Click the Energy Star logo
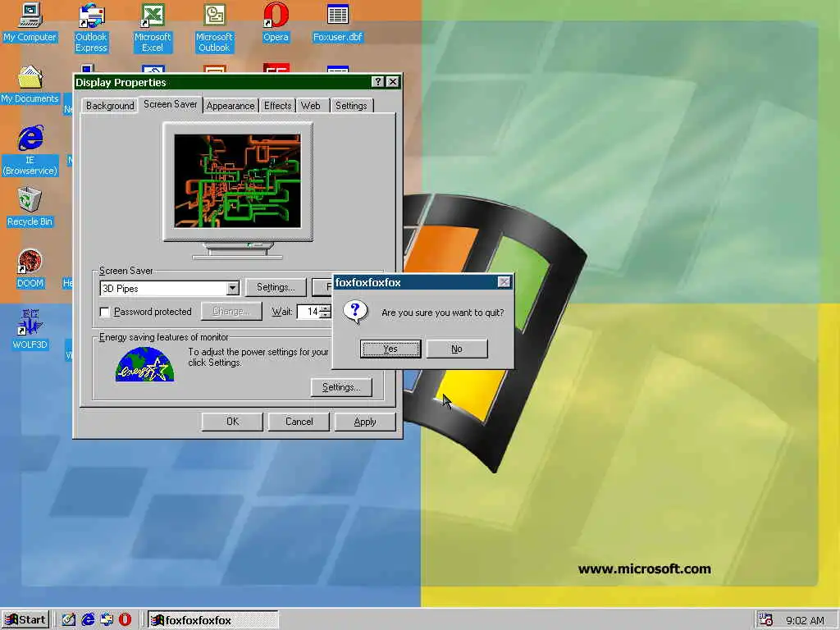Image resolution: width=840 pixels, height=630 pixels. click(144, 364)
